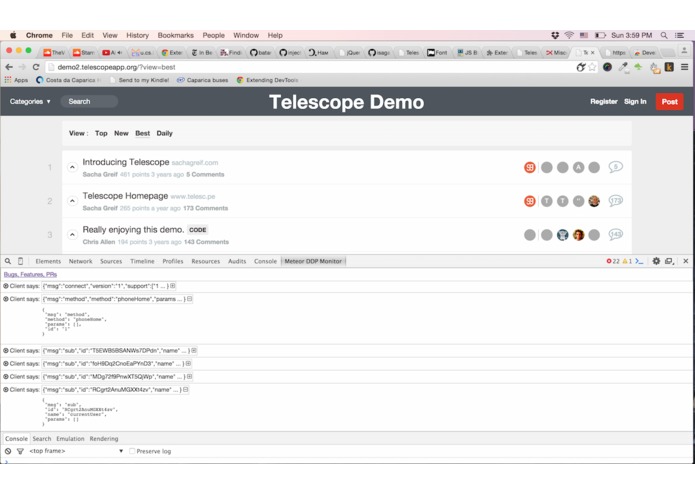Click the photo avatar on Telescope Homepage row

594,201
